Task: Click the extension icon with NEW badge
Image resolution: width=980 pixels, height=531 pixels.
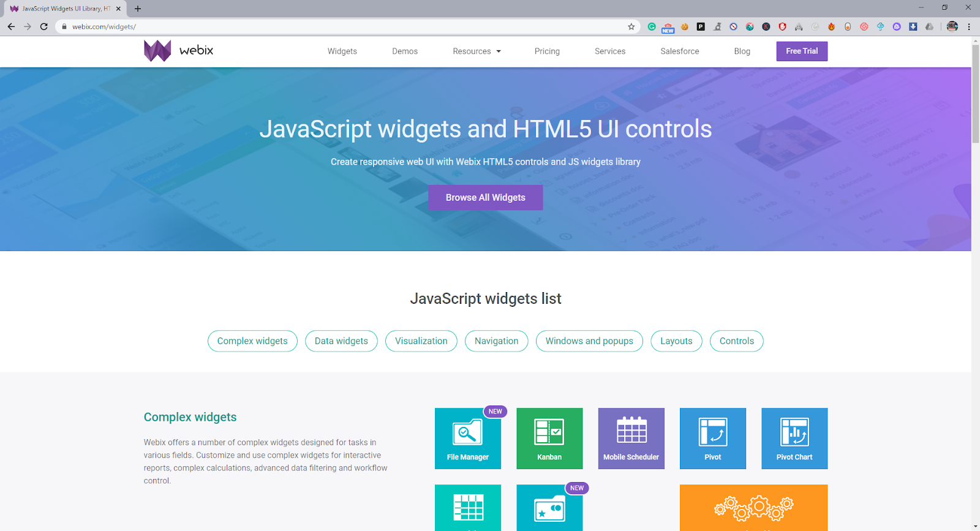Action: point(668,27)
